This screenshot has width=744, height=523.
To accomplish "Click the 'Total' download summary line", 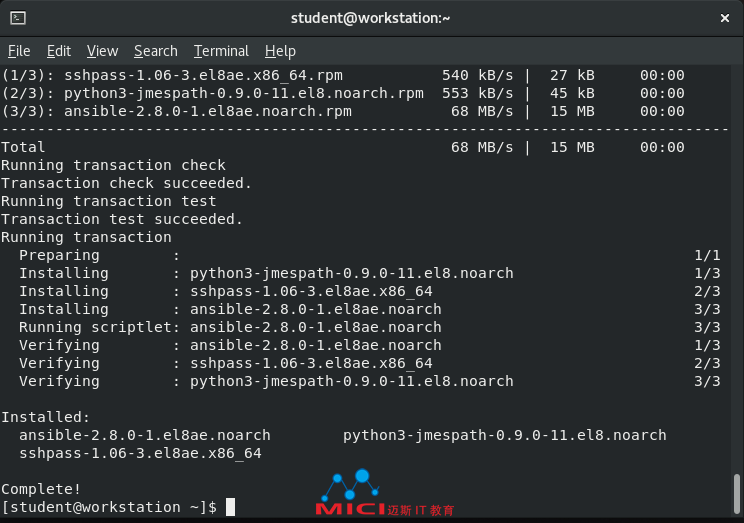I will [343, 147].
